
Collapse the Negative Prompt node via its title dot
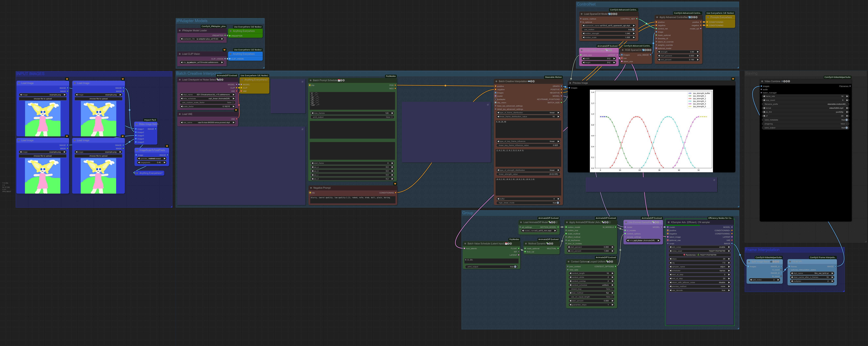click(x=311, y=188)
